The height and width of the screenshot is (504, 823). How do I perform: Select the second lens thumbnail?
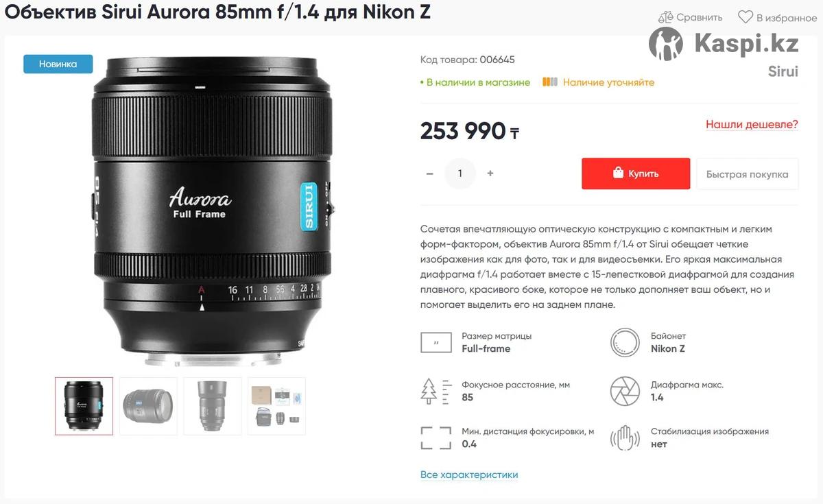148,406
